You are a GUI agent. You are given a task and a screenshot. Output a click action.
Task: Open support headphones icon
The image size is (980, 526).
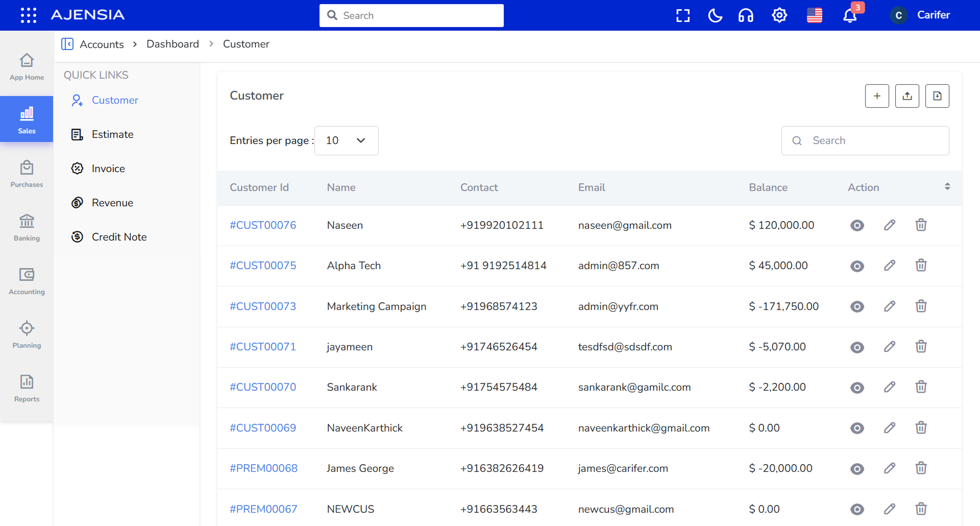click(746, 15)
